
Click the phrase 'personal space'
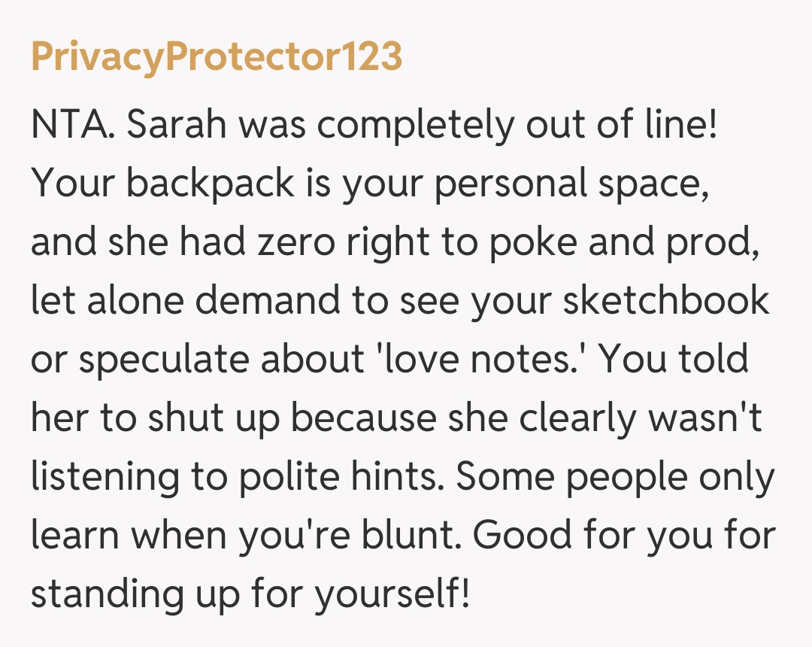(572, 184)
